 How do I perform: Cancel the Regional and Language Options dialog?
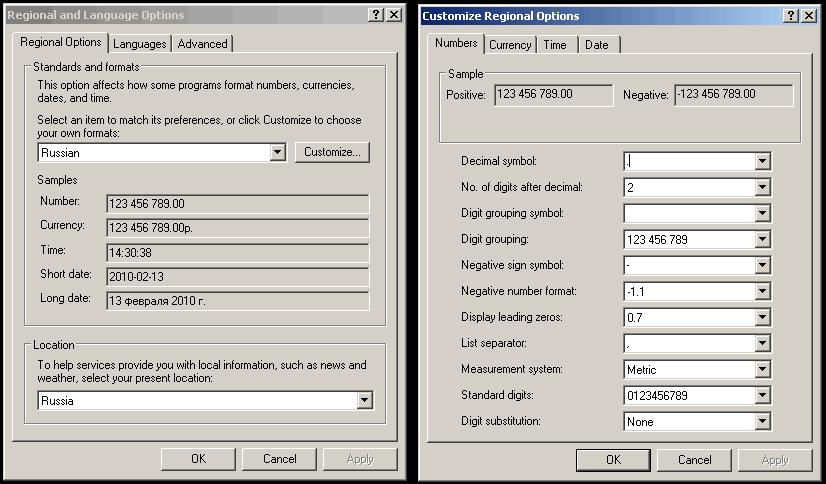(280, 459)
